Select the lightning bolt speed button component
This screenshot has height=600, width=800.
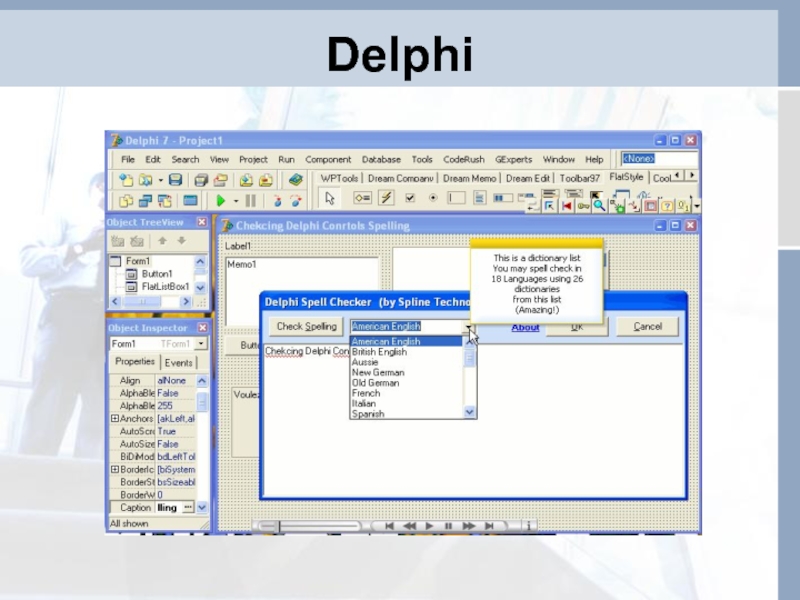tap(386, 198)
